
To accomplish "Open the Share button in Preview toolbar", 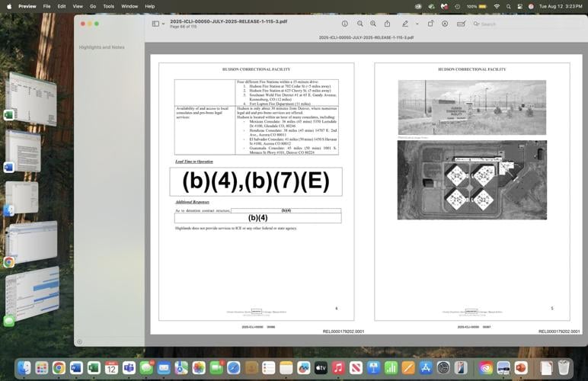I will 388,24.
